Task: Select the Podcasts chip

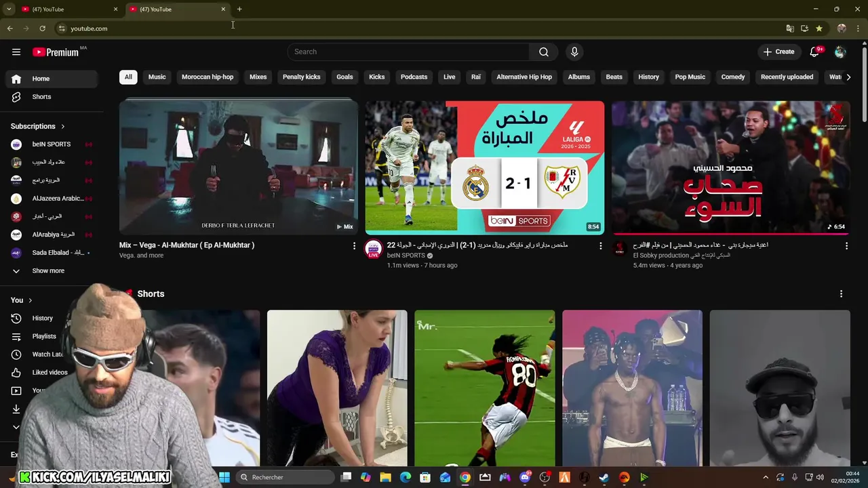Action: (414, 77)
